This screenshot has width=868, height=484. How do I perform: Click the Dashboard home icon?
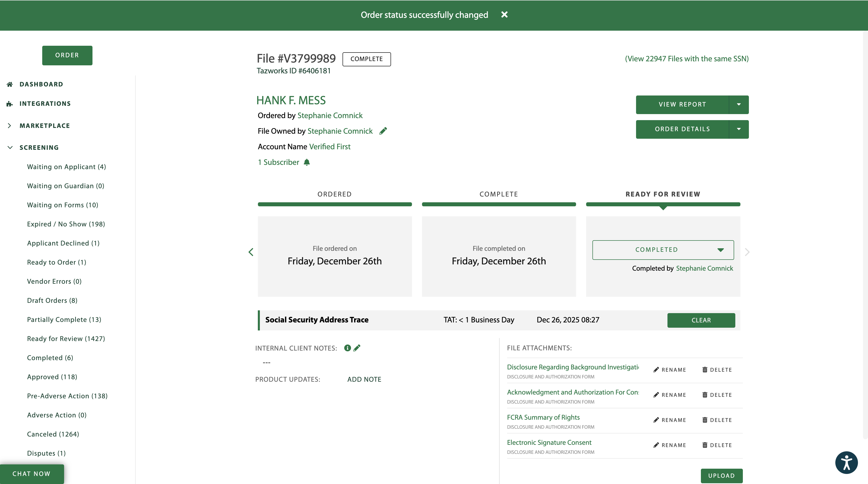click(10, 84)
